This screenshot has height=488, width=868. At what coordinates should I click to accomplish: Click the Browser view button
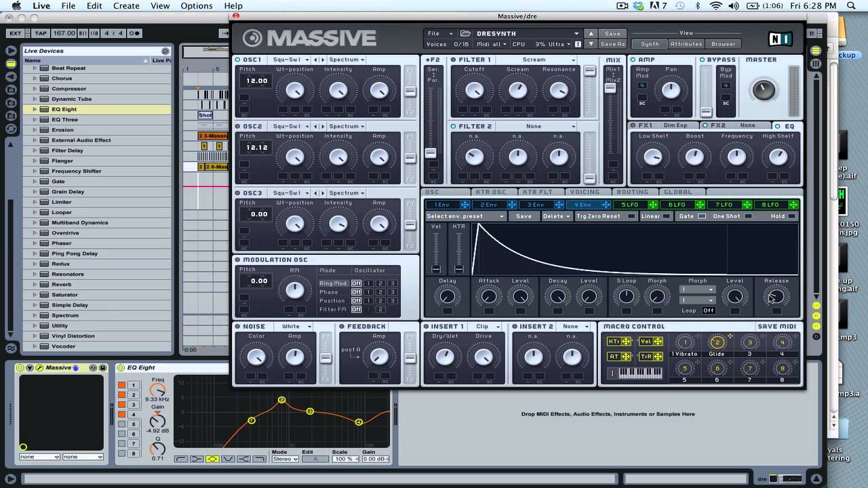point(724,44)
